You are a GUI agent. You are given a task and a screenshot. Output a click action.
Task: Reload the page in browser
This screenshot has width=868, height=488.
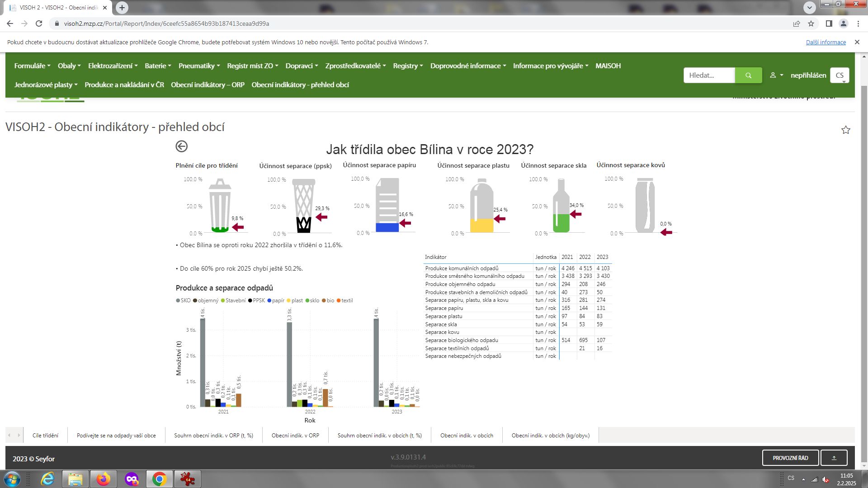[x=39, y=23]
